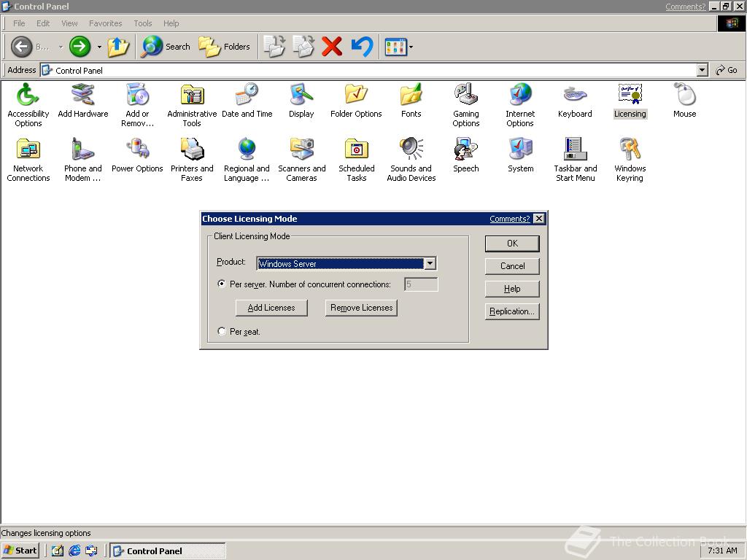Open Network Connections icon

28,160
